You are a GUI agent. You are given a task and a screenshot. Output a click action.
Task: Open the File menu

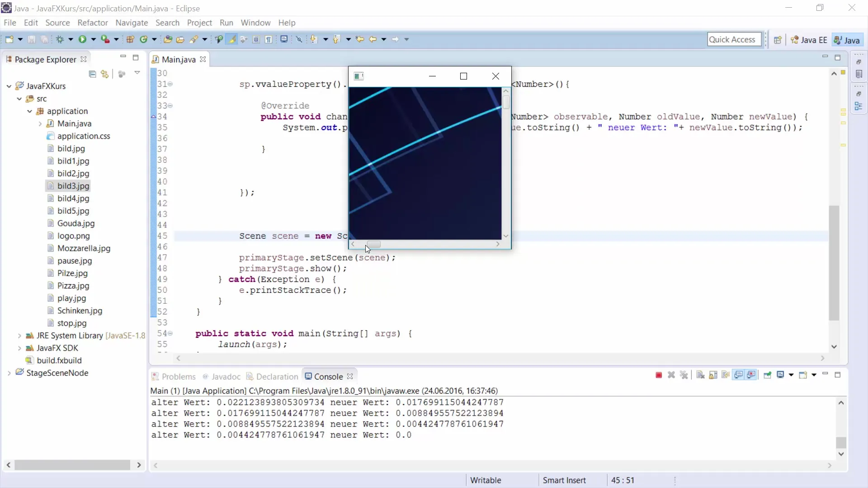point(10,23)
